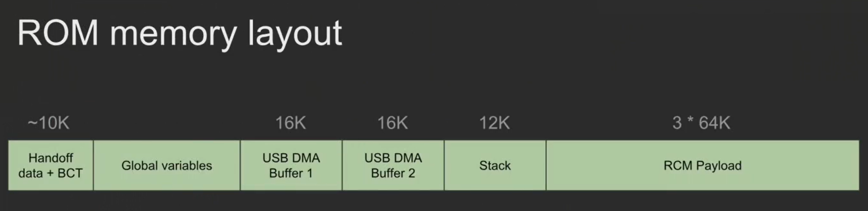
Task: Click divider between Stack and RCM Payload
Action: click(546, 165)
